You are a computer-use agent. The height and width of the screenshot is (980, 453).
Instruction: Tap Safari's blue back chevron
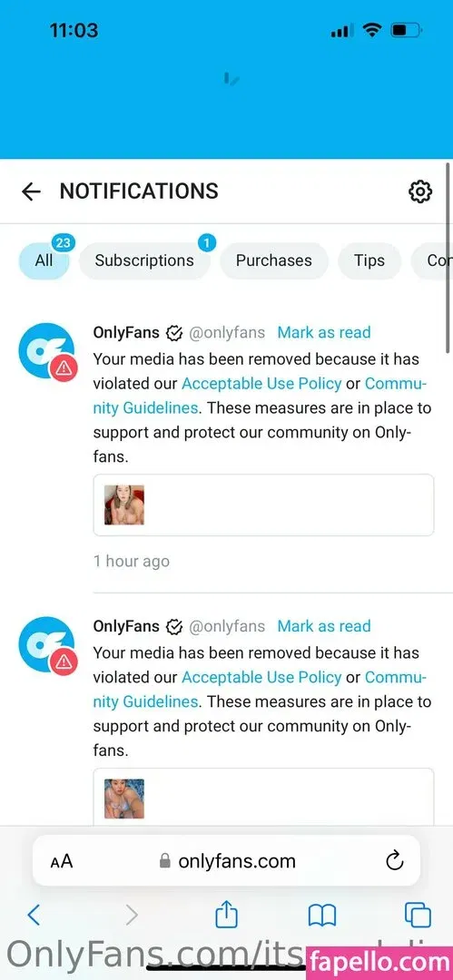[x=34, y=916]
